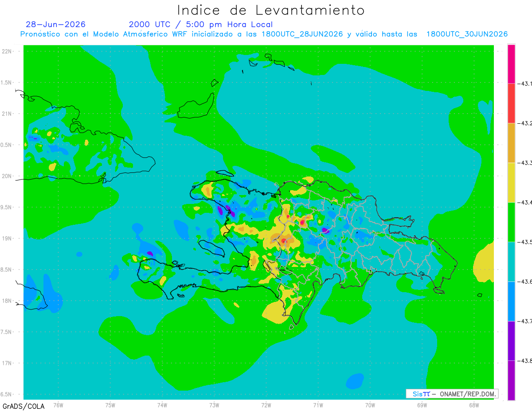Click the longitude label '69W'
This screenshot has height=411, width=532.
(422, 405)
